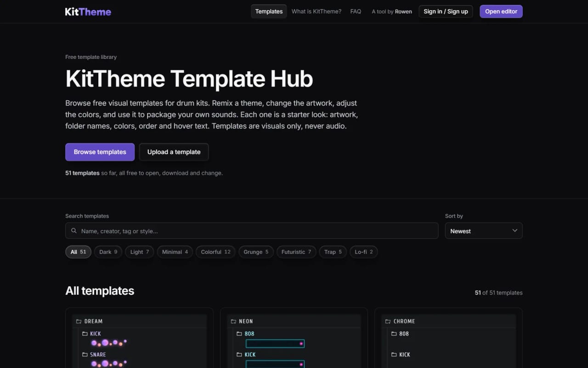Click the 808 folder icon in CHROME card
Screen dimensions: 588x368
pos(394,333)
